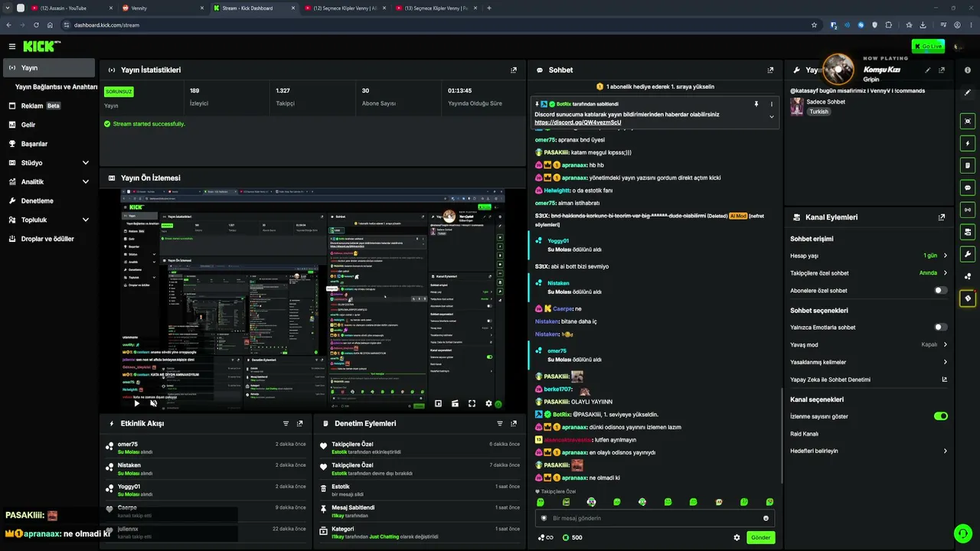This screenshot has height=551, width=980.
Task: Bookmark this page with the star icon
Action: click(814, 25)
